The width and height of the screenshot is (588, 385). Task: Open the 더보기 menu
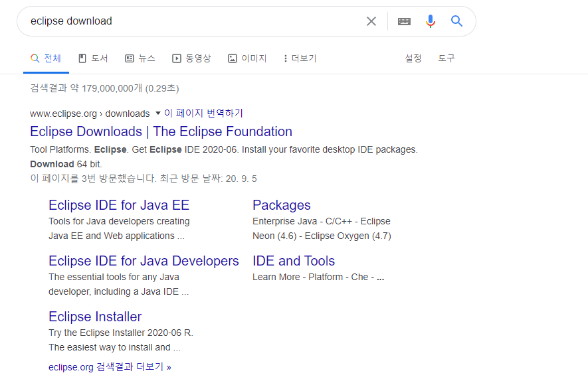coord(300,58)
